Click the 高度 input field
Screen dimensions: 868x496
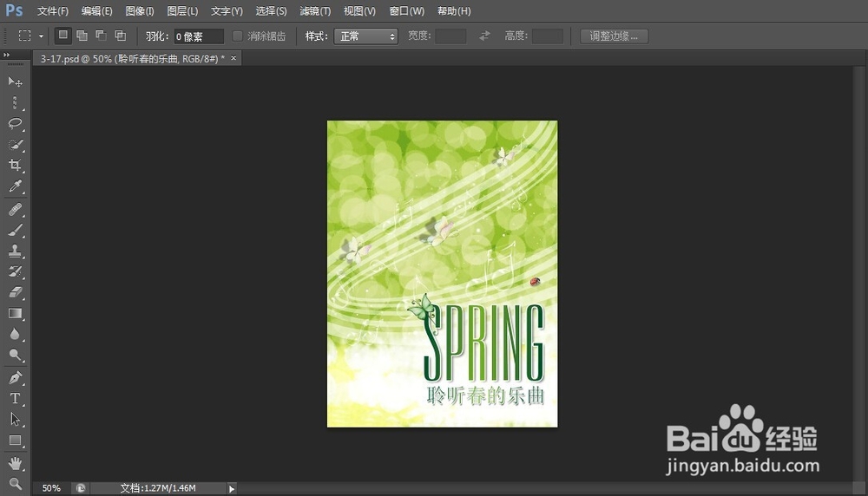(x=548, y=36)
